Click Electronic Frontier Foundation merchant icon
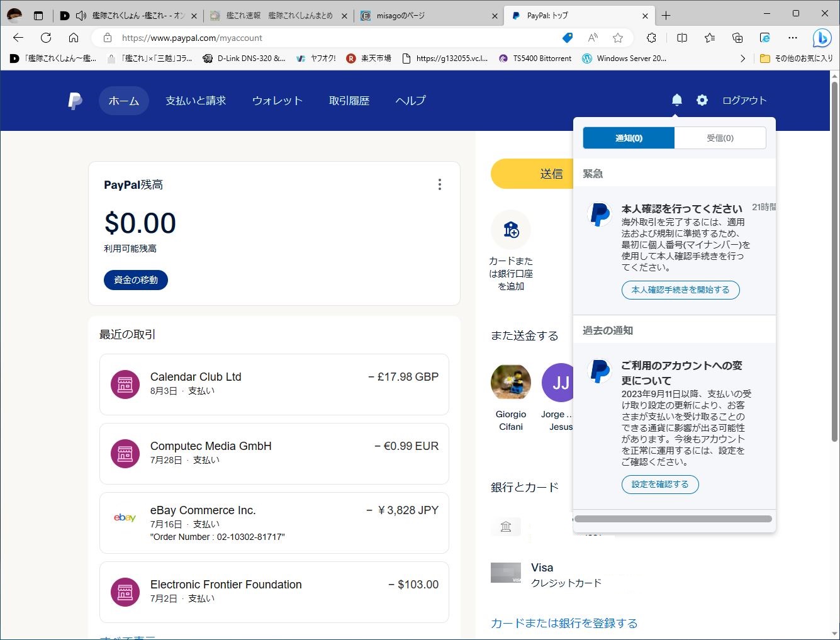This screenshot has height=640, width=840. click(x=125, y=592)
